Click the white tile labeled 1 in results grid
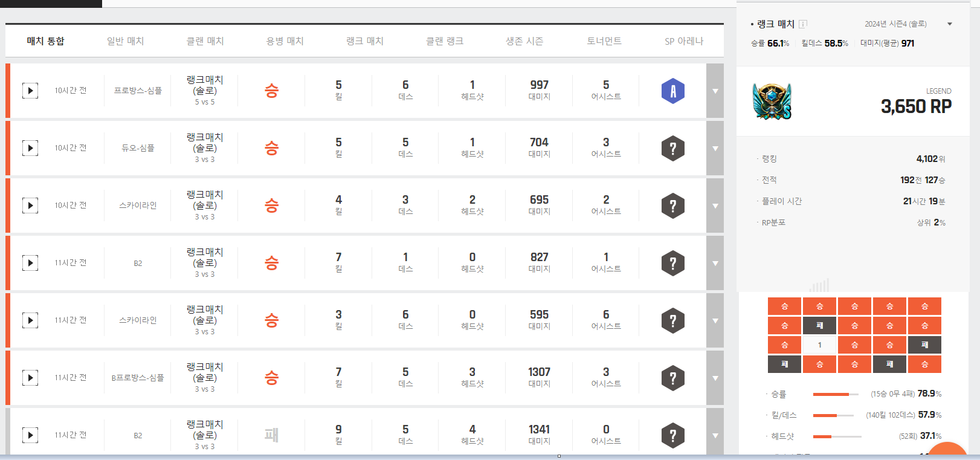 pyautogui.click(x=819, y=345)
